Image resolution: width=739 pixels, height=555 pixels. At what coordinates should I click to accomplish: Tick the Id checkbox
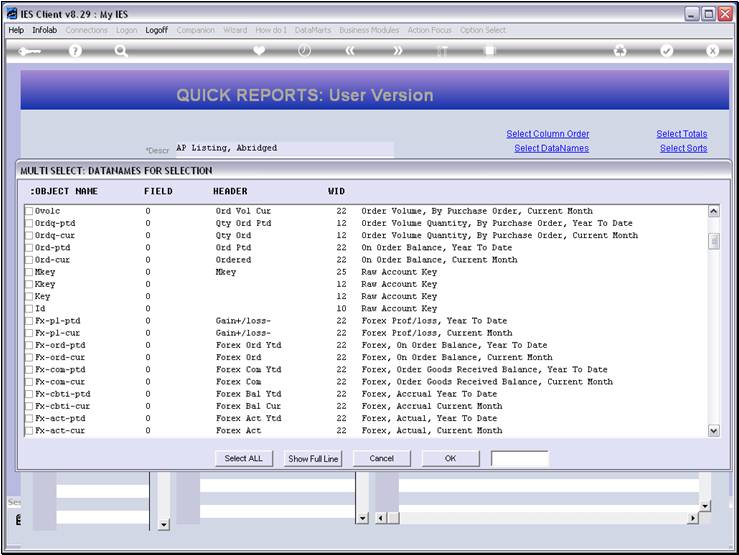pos(29,309)
